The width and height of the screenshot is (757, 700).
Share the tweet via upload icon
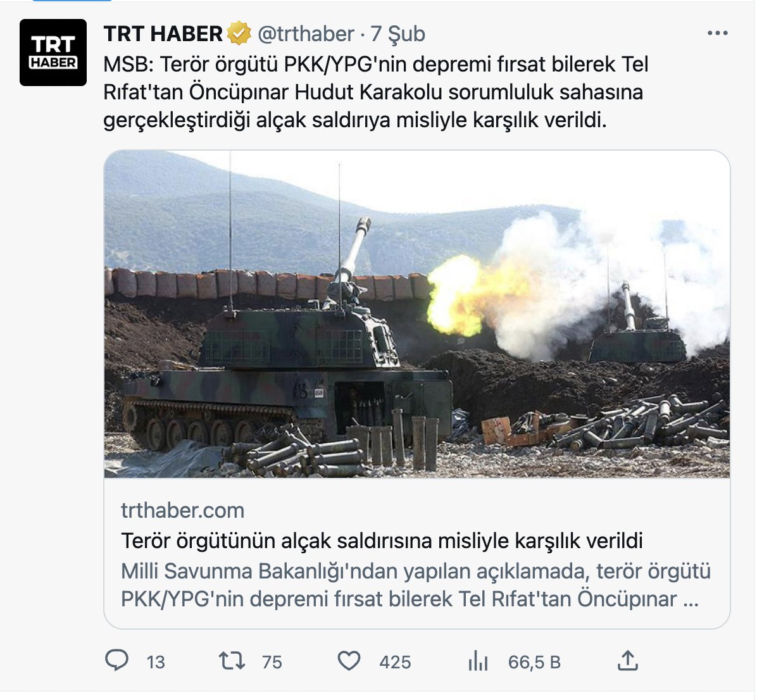[x=628, y=660]
